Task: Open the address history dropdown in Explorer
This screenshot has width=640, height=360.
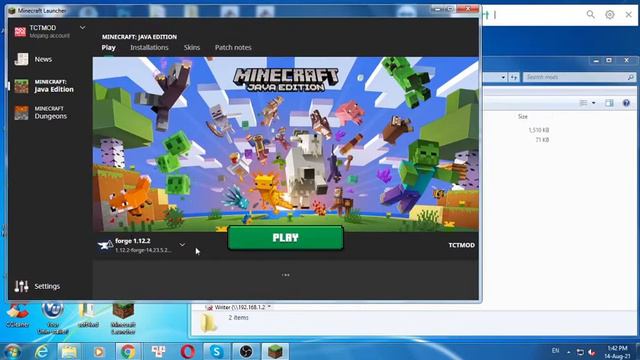Action: (503, 77)
